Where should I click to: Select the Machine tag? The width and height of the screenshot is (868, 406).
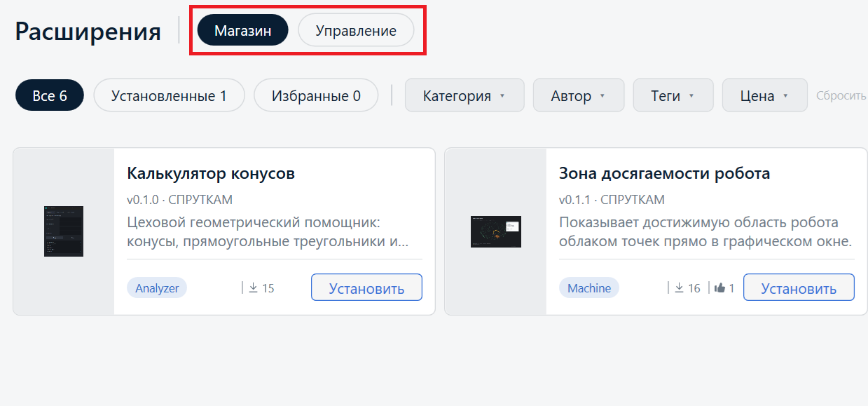tap(589, 287)
